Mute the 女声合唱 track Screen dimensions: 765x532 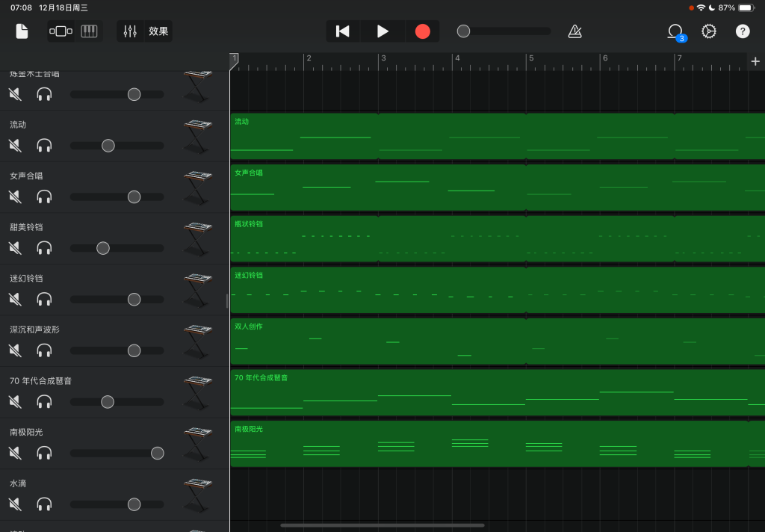click(x=15, y=197)
